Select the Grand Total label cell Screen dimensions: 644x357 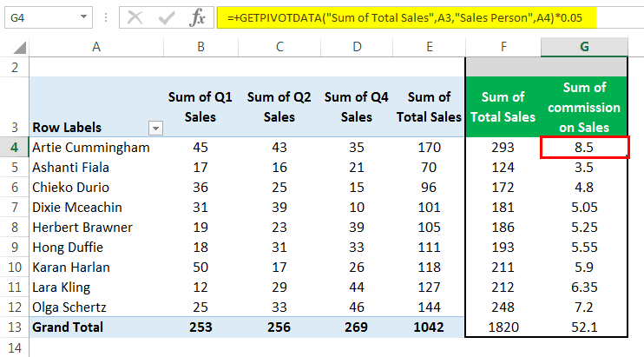pos(96,327)
